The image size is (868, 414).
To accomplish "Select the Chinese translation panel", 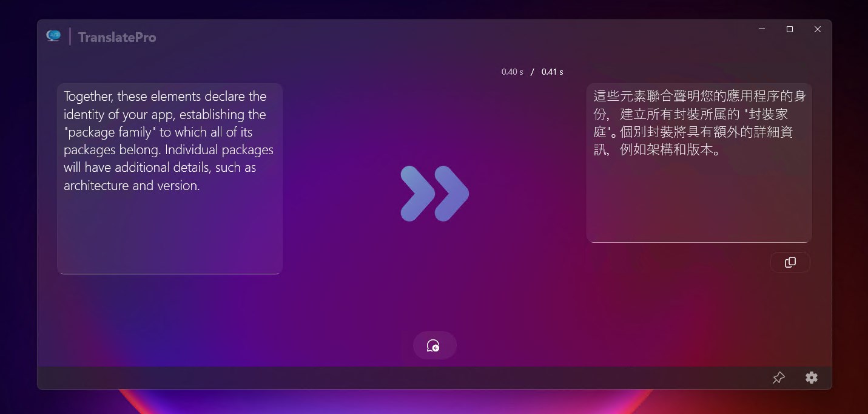I will pos(699,162).
